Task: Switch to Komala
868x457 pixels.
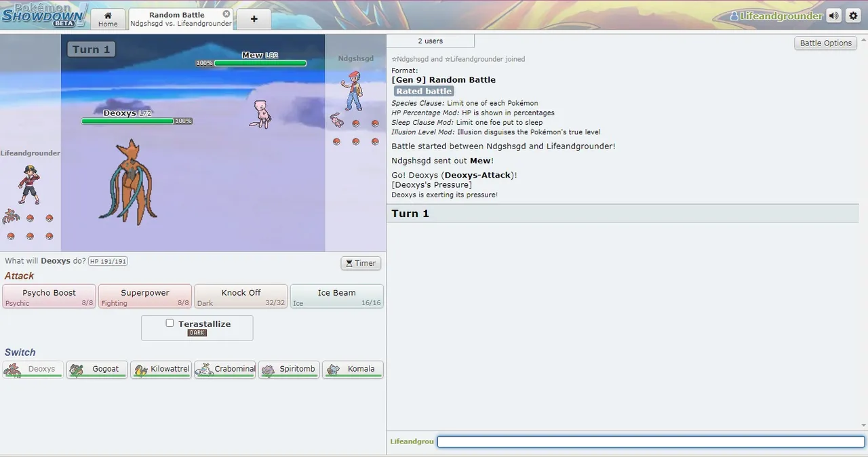Action: coord(353,370)
